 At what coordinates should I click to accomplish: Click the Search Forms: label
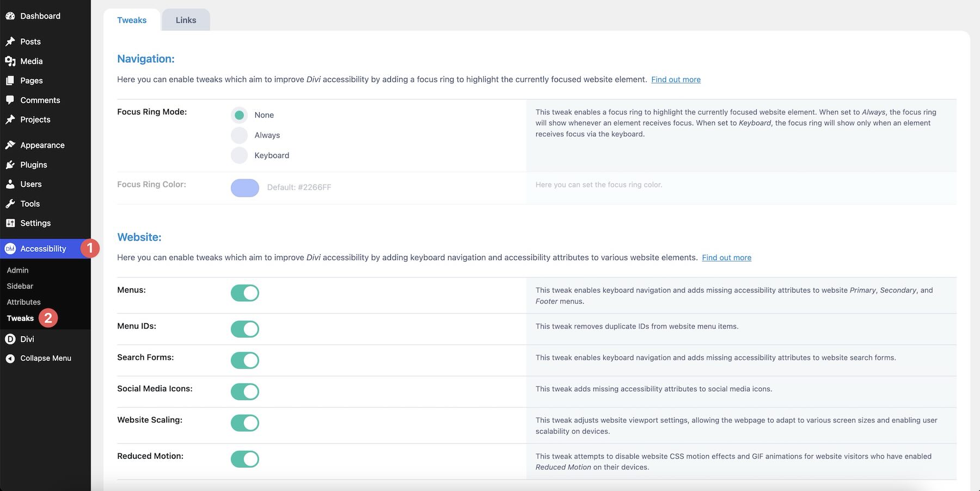(x=145, y=357)
